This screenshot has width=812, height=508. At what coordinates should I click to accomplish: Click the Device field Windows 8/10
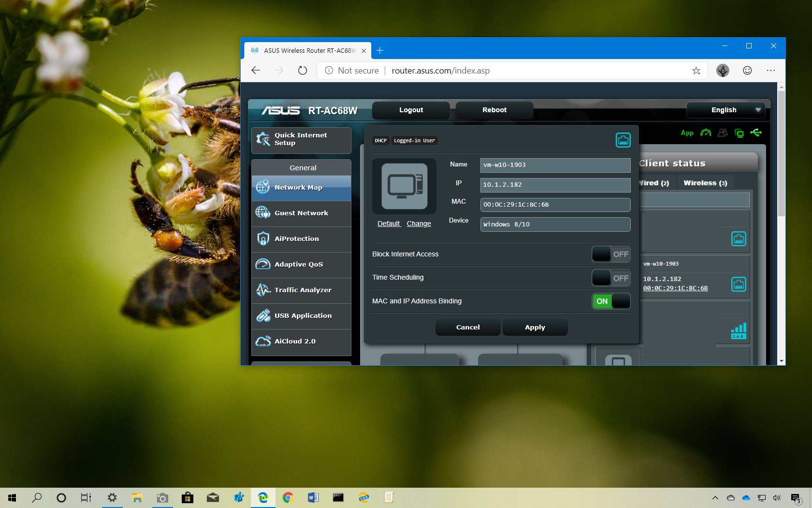[x=555, y=224]
